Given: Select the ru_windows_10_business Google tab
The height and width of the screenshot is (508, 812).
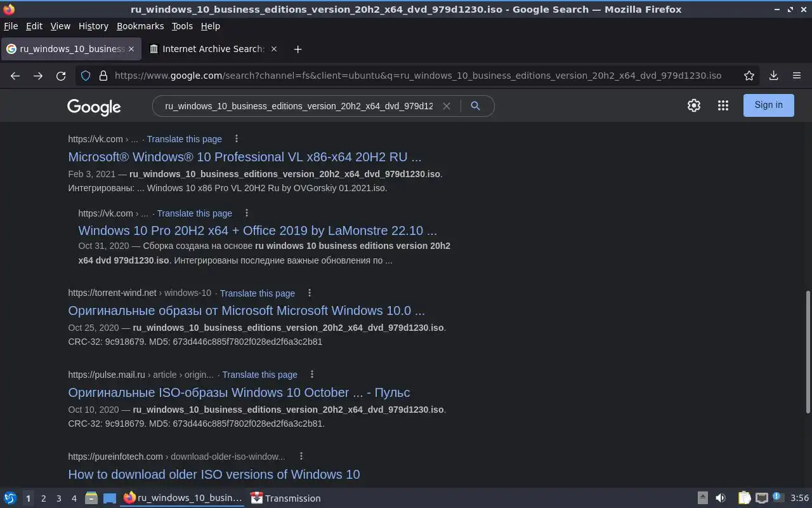Looking at the screenshot, I should [70, 49].
